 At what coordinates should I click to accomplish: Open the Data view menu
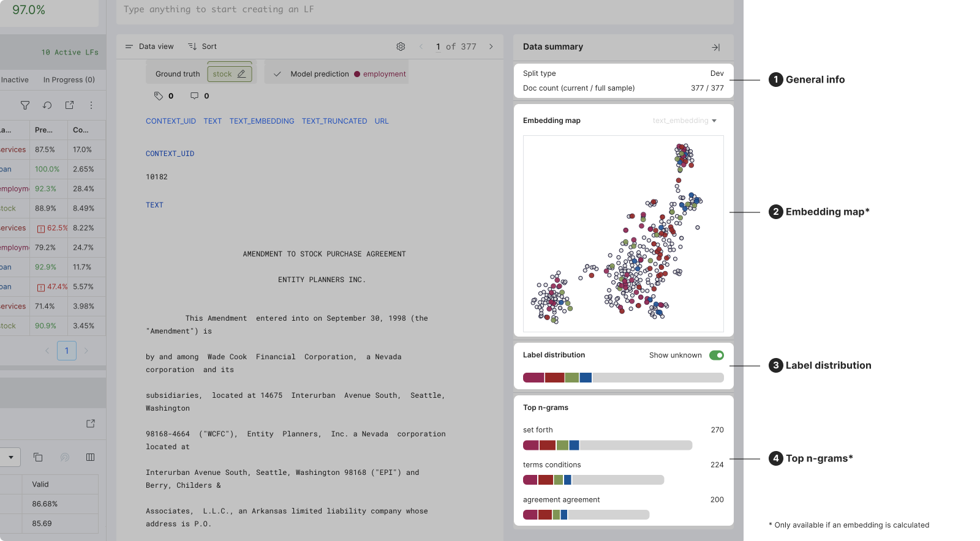pyautogui.click(x=149, y=47)
